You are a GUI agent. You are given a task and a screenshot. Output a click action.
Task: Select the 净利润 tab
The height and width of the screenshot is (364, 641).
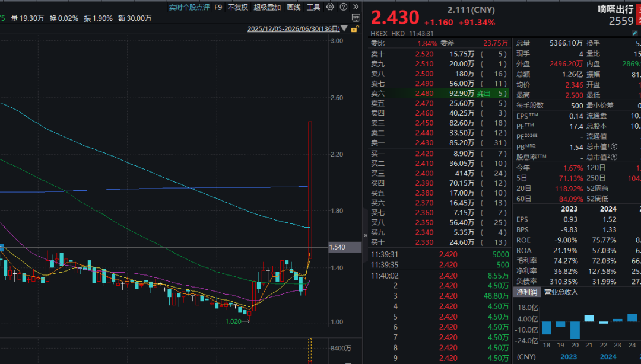[x=527, y=292]
